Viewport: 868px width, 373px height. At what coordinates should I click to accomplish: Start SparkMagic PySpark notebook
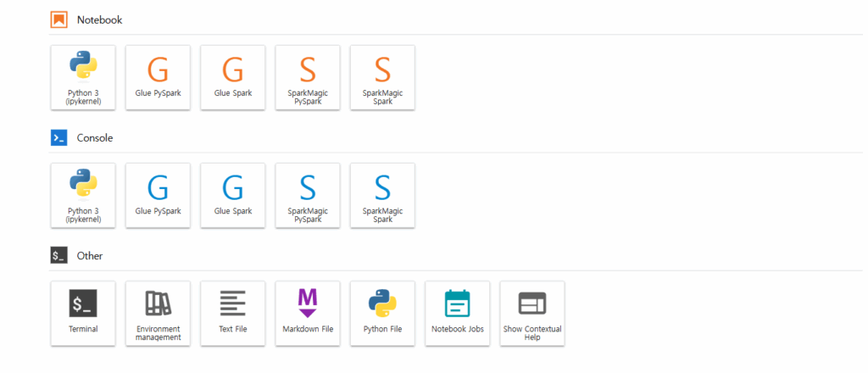tap(308, 77)
